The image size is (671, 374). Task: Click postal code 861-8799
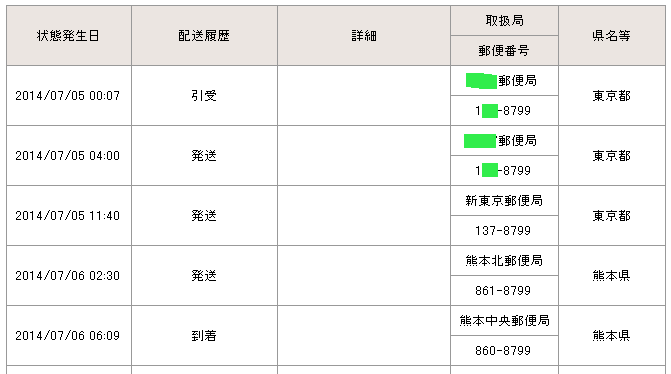pos(503,291)
